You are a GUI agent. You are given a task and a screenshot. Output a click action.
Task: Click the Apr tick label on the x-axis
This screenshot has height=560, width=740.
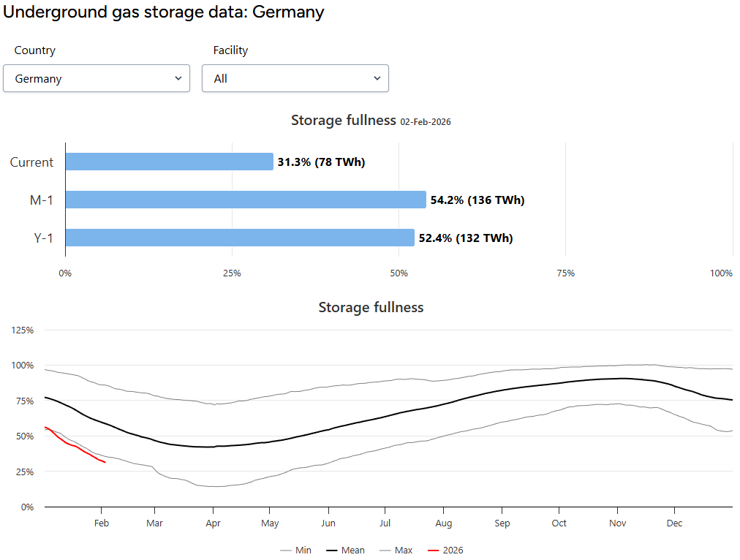213,523
